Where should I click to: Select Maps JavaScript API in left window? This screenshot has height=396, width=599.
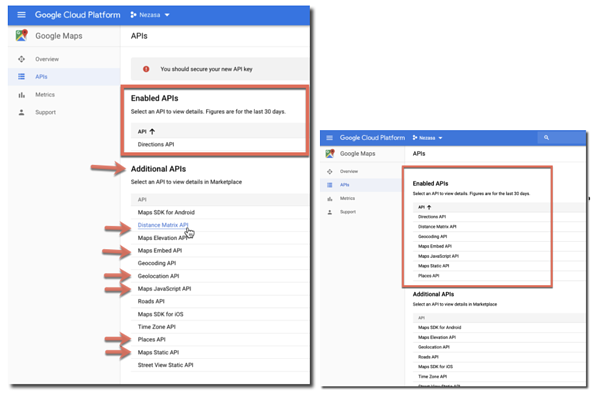(x=164, y=289)
